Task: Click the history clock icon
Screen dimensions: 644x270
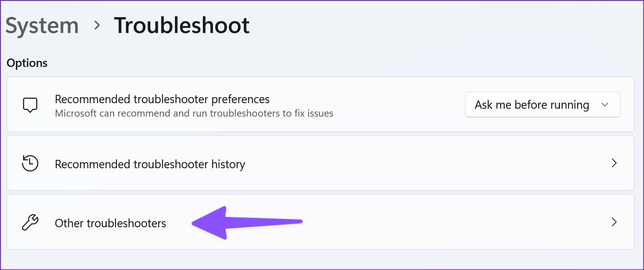Action: tap(30, 164)
